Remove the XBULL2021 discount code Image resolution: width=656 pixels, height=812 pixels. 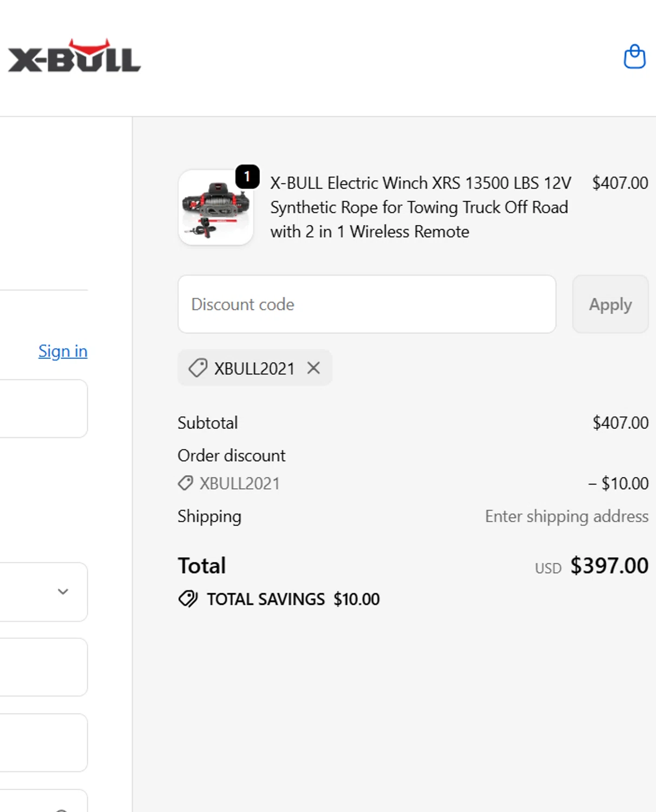coord(313,368)
